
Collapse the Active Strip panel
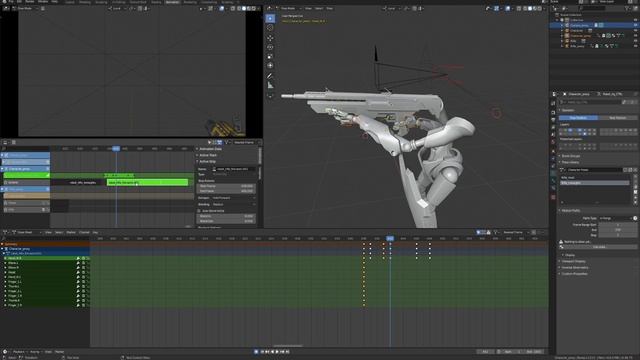coord(207,162)
